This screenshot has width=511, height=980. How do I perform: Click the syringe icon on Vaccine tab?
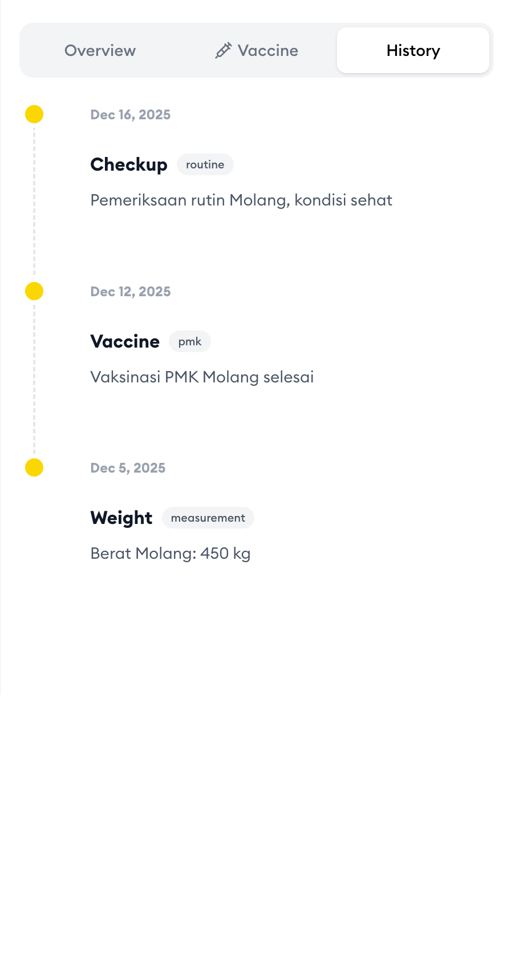pos(223,51)
